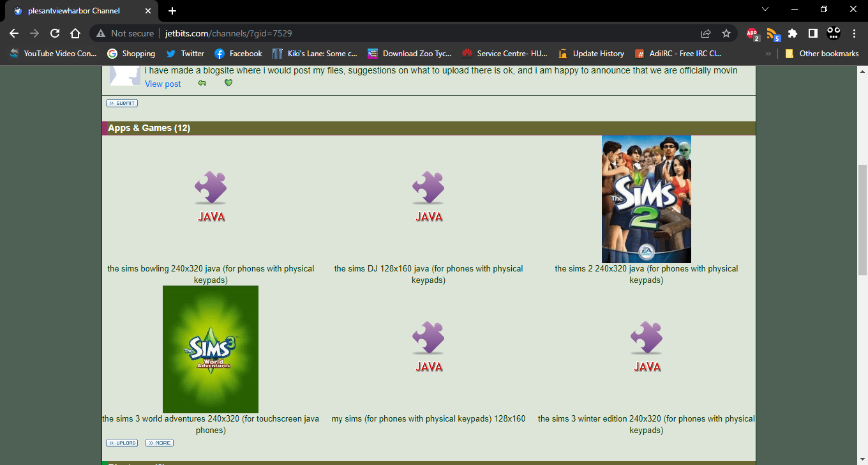The width and height of the screenshot is (868, 465).
Task: Open the Kiki's Lane bookmark
Action: tap(315, 54)
